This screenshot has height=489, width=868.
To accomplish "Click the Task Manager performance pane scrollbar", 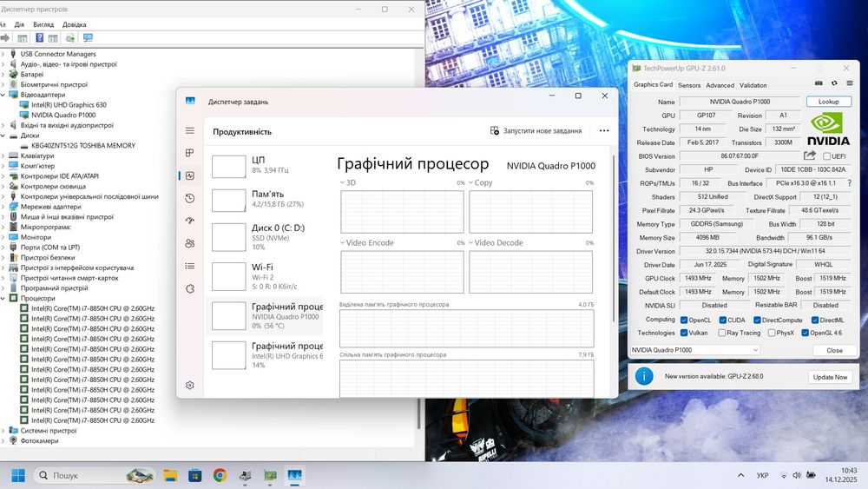I will (x=614, y=238).
